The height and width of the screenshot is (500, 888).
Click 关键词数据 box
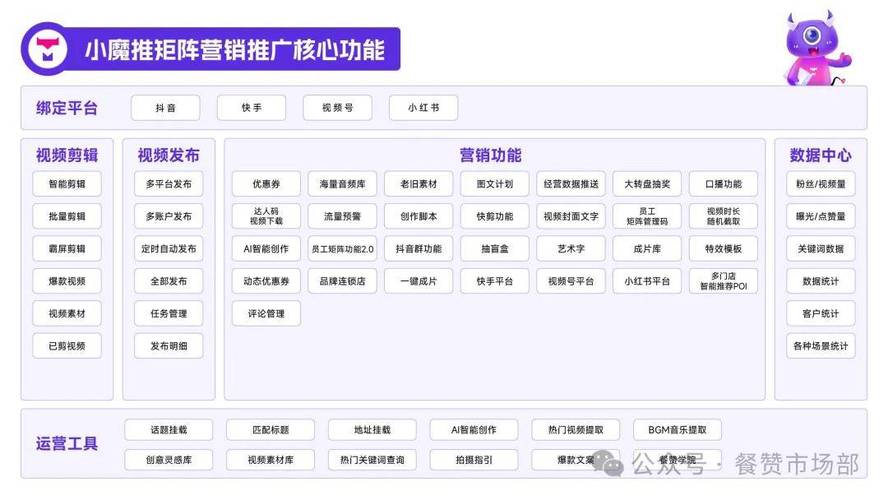(821, 249)
